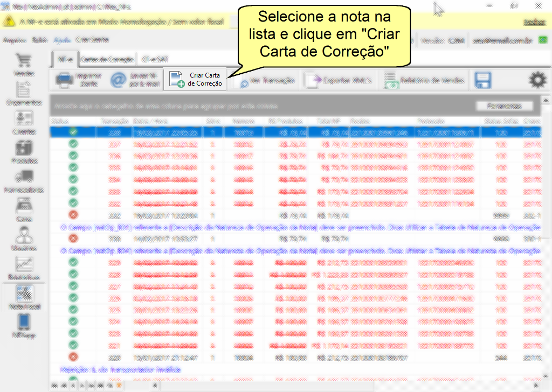The height and width of the screenshot is (392, 552).
Task: Click the vertical scrollbar up arrow
Action: point(546,100)
